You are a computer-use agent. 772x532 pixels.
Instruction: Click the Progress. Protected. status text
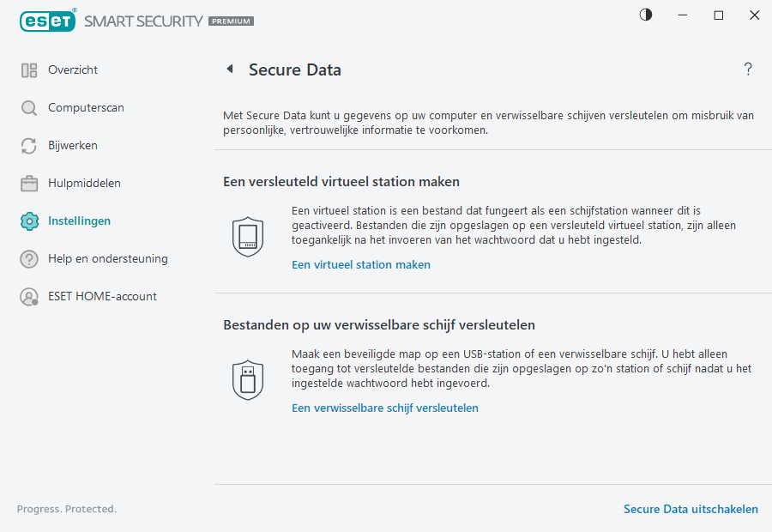67,509
